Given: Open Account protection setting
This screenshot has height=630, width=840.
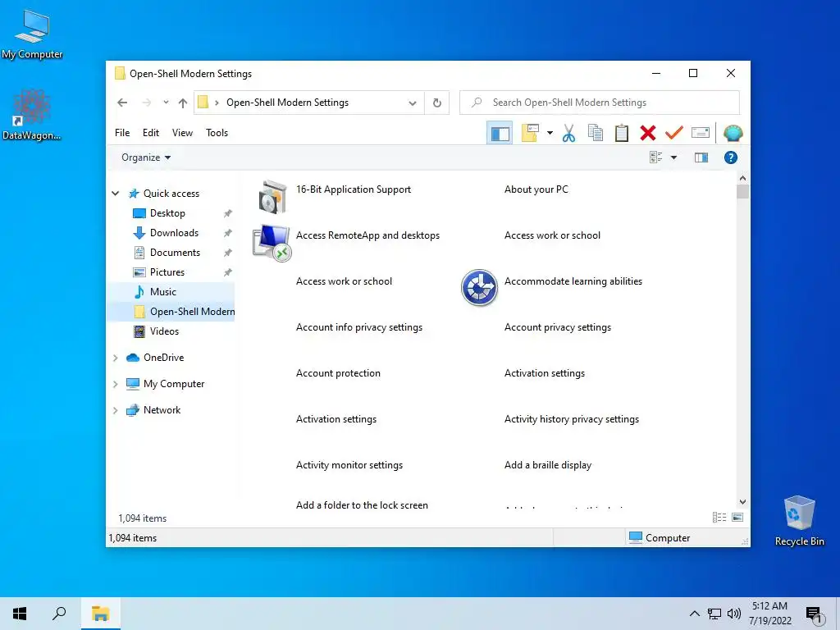Looking at the screenshot, I should coord(338,373).
